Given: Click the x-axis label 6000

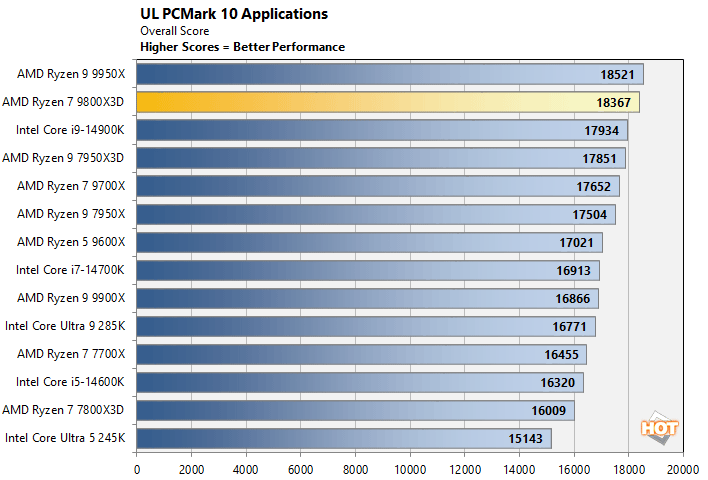Looking at the screenshot, I should (x=301, y=470).
